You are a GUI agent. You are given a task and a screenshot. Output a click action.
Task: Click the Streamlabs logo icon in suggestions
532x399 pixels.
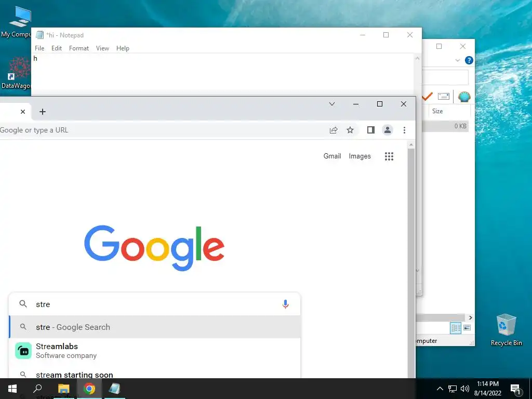(23, 351)
